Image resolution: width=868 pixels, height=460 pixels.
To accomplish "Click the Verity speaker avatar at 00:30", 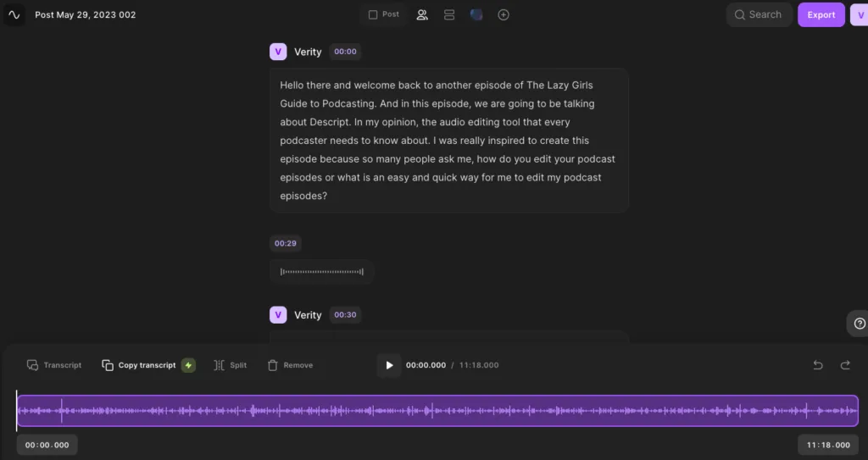I will pyautogui.click(x=278, y=315).
